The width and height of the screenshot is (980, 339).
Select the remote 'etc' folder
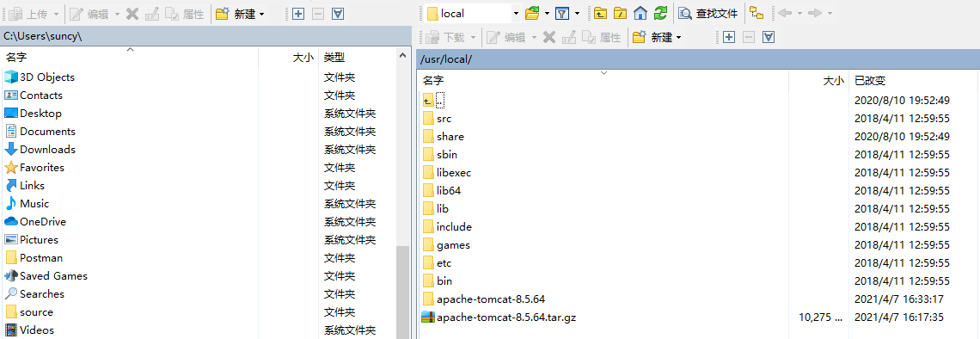click(x=437, y=263)
